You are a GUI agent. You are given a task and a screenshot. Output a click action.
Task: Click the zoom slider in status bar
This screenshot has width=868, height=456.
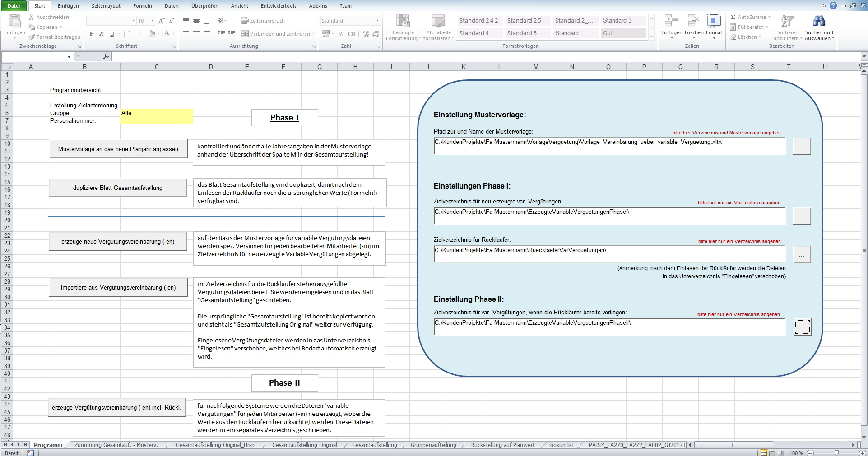pos(836,453)
